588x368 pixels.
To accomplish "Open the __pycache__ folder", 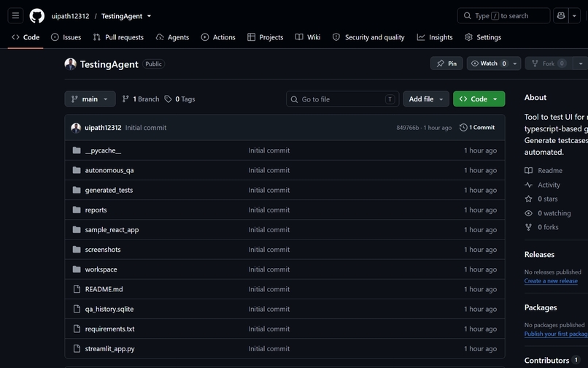I will coord(103,150).
